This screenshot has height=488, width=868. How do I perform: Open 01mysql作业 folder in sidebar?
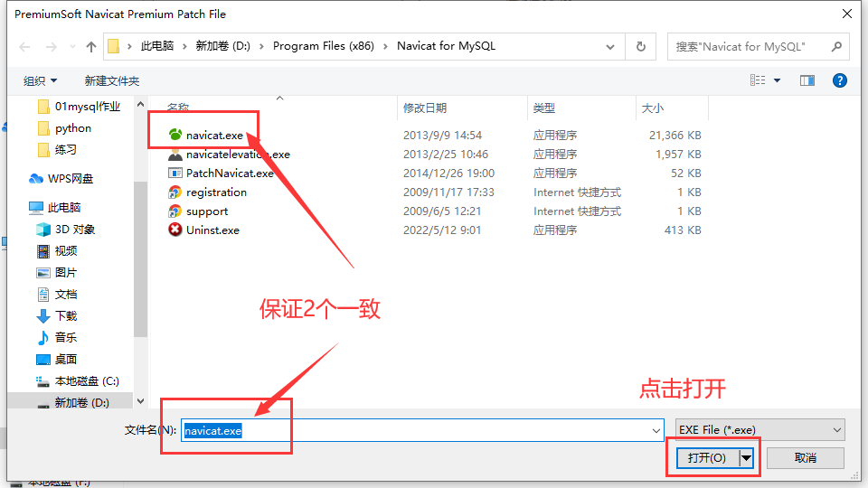(87, 107)
